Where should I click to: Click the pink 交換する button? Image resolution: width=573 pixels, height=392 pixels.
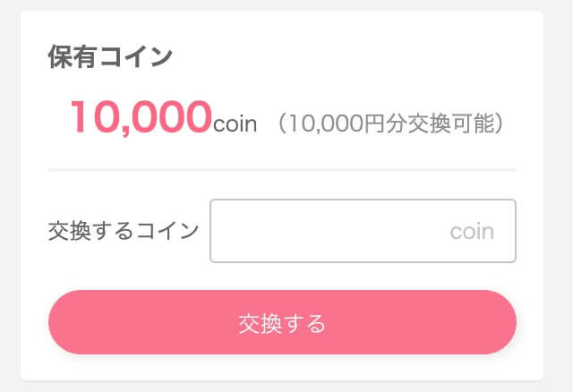coord(282,322)
